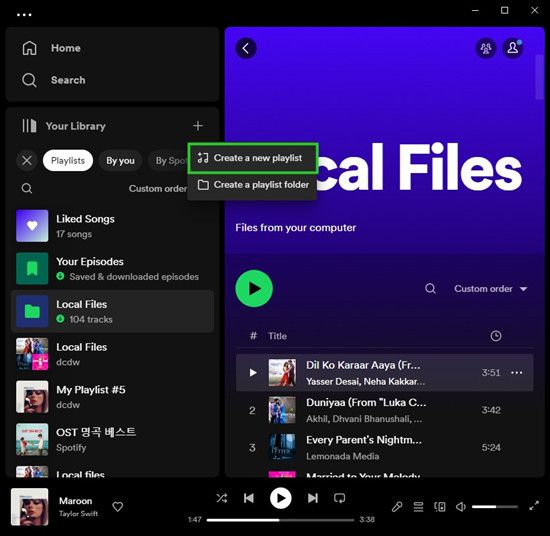The image size is (550, 536).
Task: Click Lemonada Media artist link
Action: pyautogui.click(x=342, y=456)
